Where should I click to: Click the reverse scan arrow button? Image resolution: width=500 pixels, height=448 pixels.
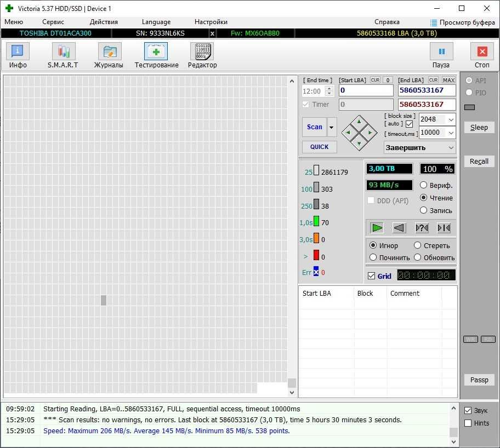[399, 228]
